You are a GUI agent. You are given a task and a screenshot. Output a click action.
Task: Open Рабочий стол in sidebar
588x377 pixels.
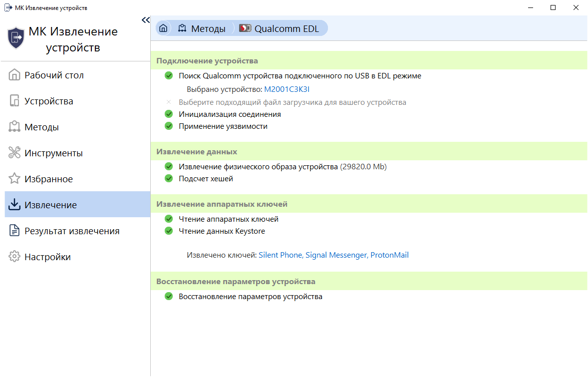tap(78, 75)
